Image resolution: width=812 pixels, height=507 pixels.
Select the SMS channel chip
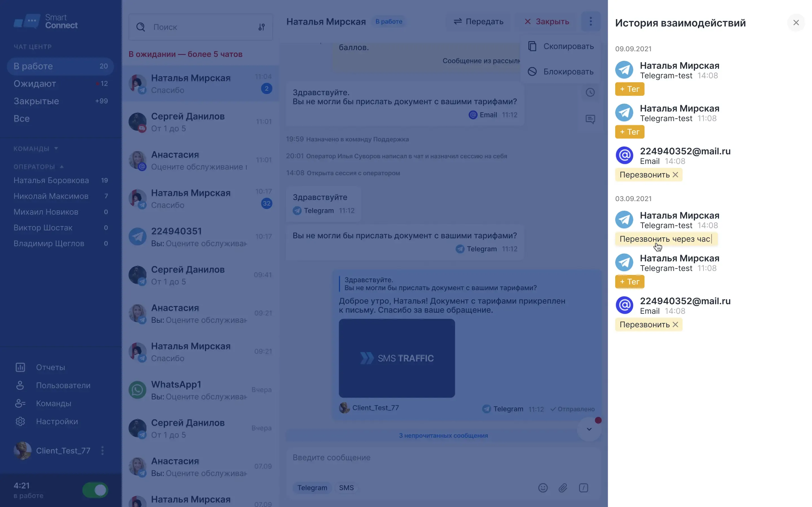346,488
